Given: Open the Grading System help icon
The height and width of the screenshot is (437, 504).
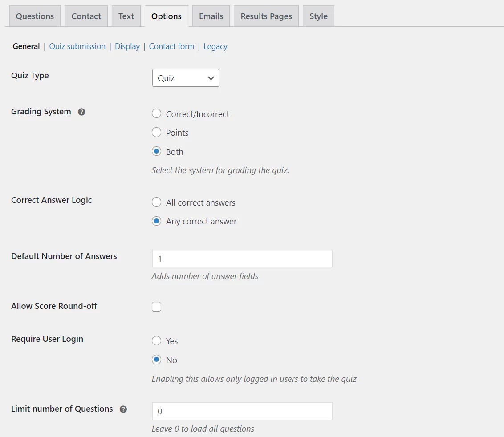Looking at the screenshot, I should (81, 112).
